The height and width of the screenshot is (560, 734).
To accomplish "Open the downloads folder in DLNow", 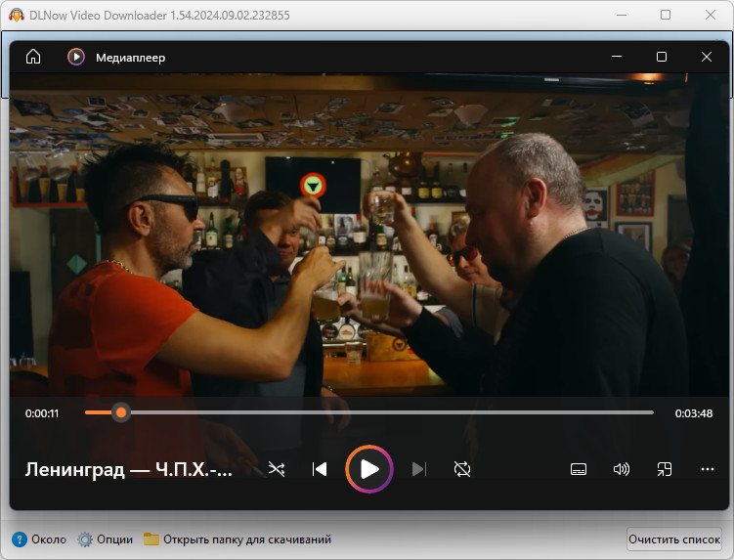I will 237,539.
